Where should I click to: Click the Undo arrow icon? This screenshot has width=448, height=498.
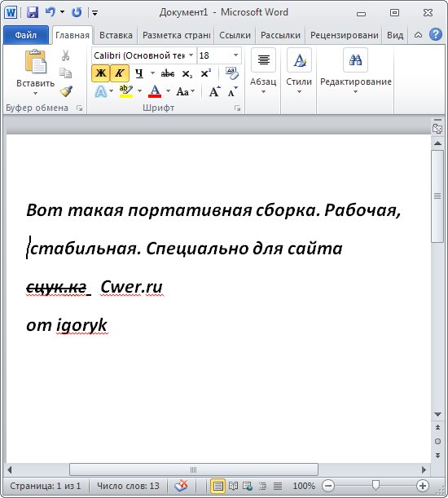tap(51, 12)
